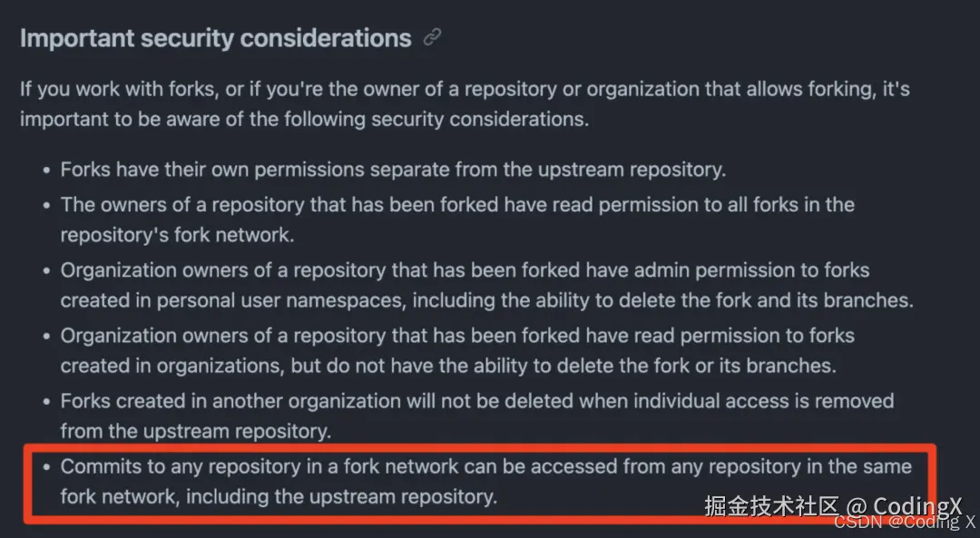Click the intro paragraph about working with forks
980x538 pixels.
(465, 90)
